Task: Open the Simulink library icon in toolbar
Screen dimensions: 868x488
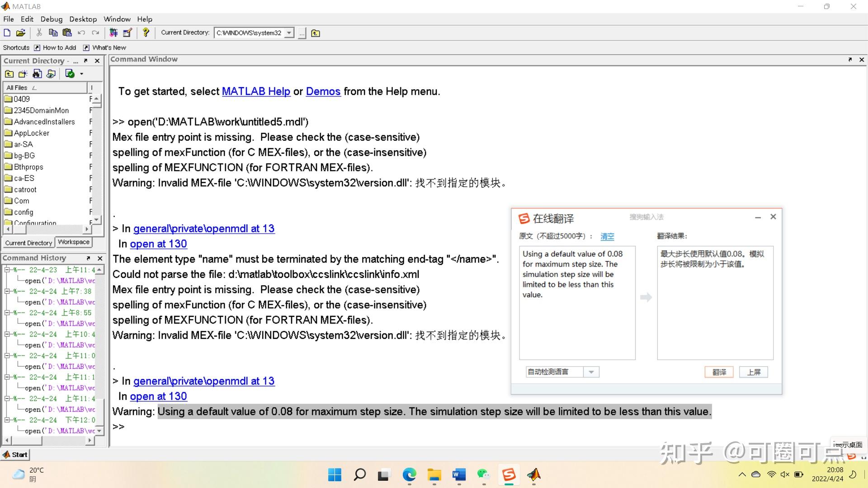Action: (x=113, y=33)
